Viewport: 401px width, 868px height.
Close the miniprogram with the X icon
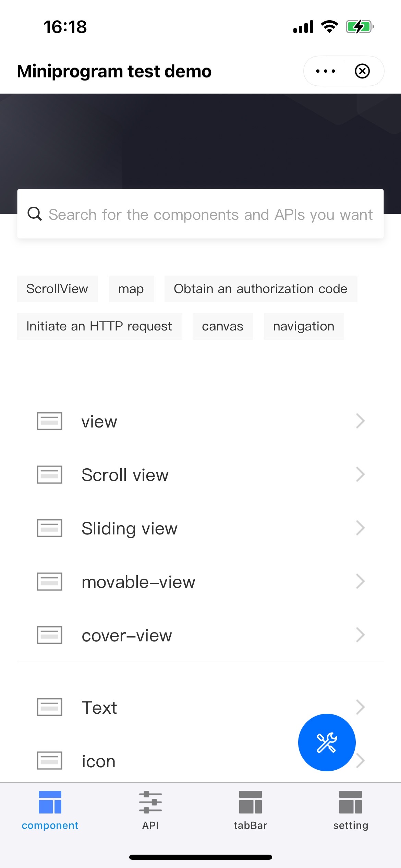pyautogui.click(x=362, y=71)
